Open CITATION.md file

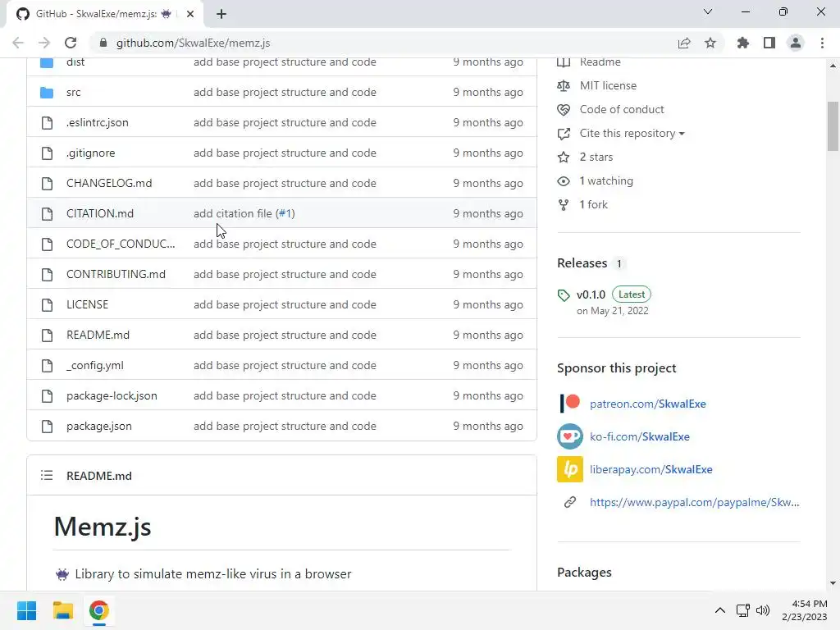tap(100, 214)
